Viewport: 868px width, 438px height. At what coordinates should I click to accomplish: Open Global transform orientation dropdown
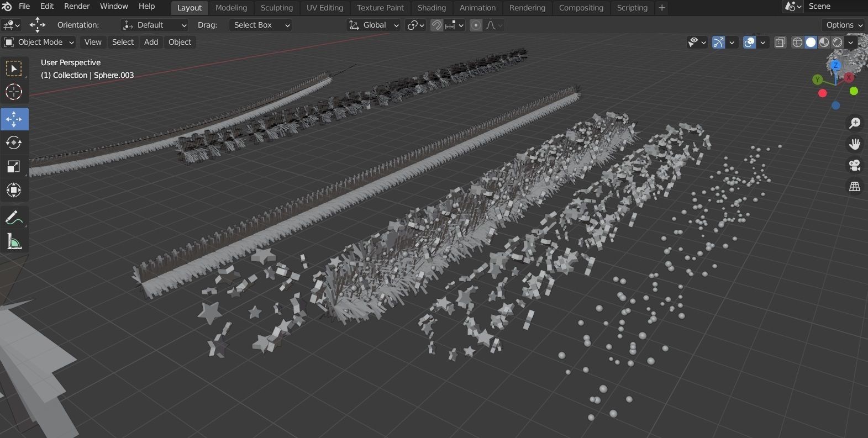coord(373,25)
